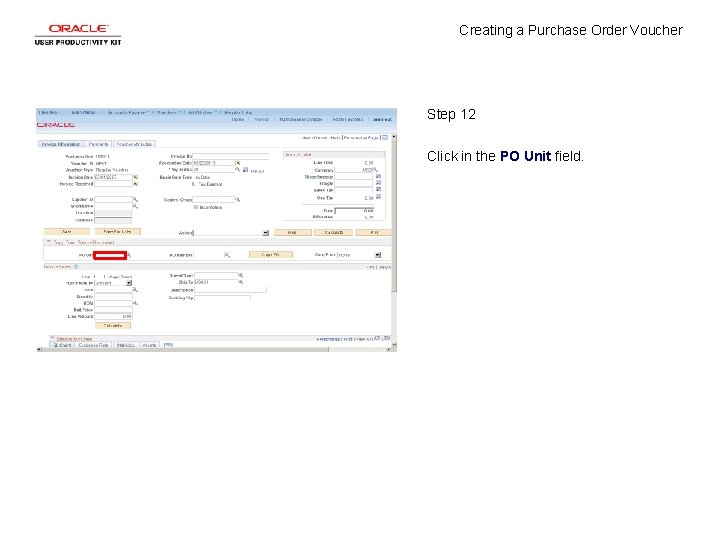This screenshot has width=720, height=540.
Task: Click the Calculate button under Line Amount
Action: [112, 326]
